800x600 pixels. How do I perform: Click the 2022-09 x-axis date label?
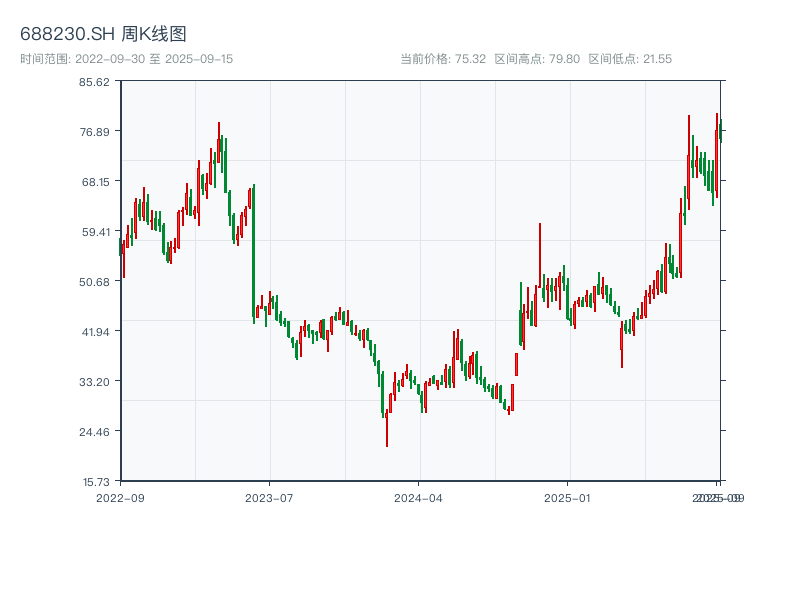[x=120, y=497]
